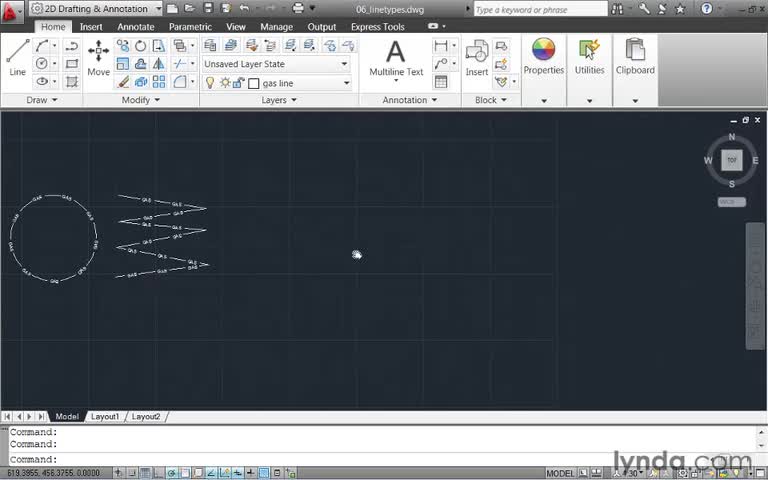Open the Parametric ribbon tab

coord(191,27)
